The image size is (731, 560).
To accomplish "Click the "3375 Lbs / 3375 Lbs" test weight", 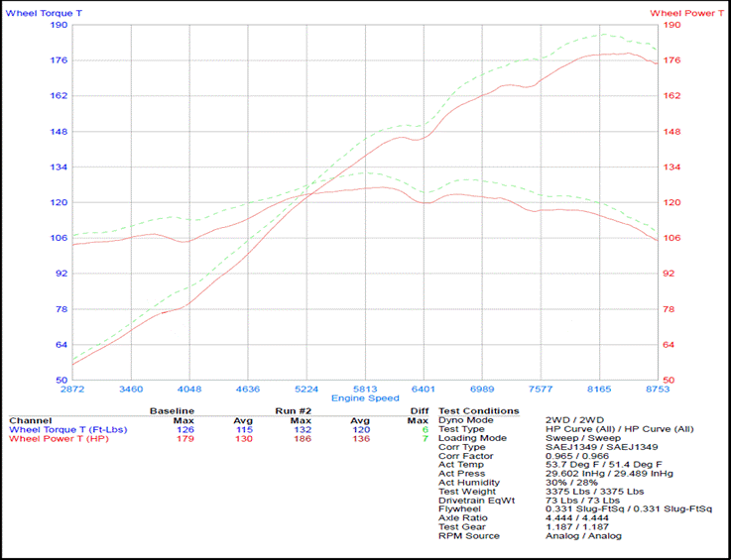I will click(x=595, y=492).
